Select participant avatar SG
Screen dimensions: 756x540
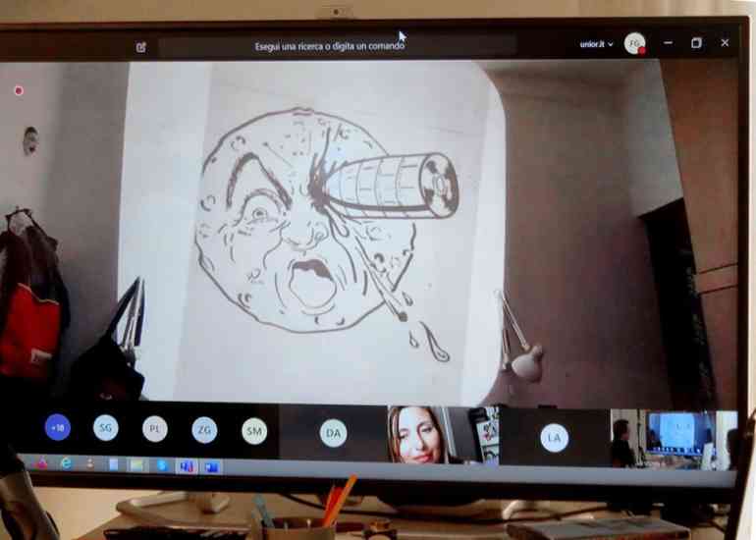pos(106,428)
